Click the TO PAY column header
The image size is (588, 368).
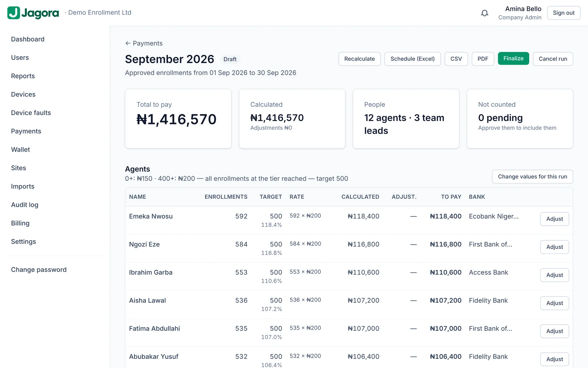coord(451,197)
